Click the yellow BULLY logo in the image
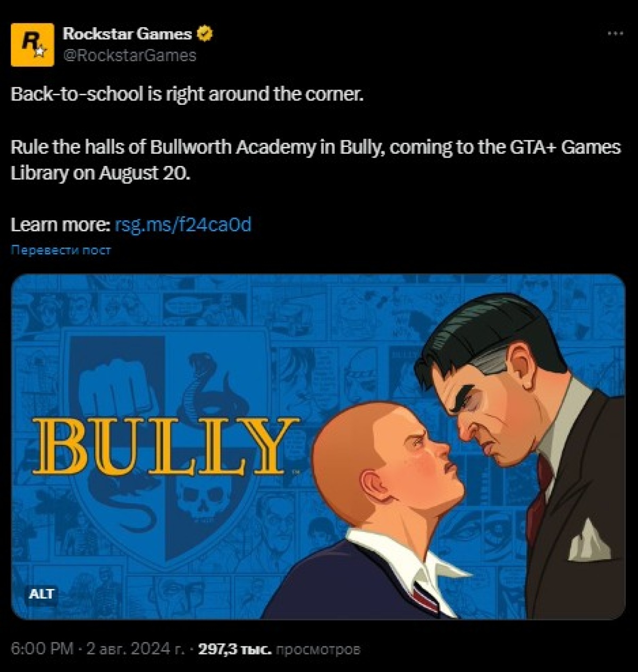This screenshot has height=672, width=638. pyautogui.click(x=165, y=447)
